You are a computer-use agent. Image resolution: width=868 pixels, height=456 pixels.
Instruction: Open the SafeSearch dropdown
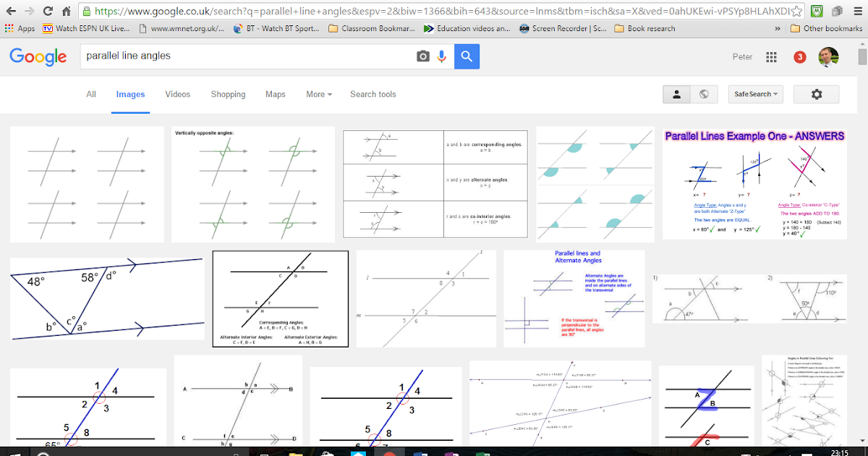[x=755, y=94]
